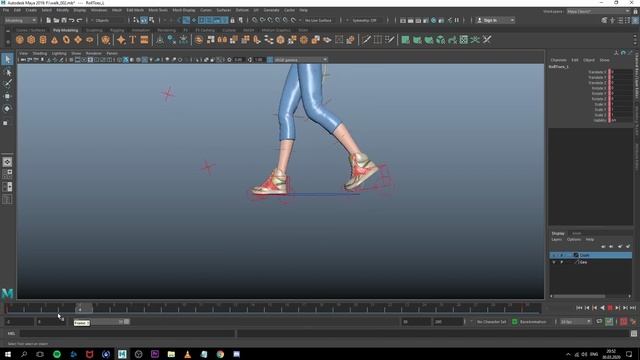This screenshot has height=360, width=640.
Task: Open the Channel Box Channels menu
Action: 558,60
